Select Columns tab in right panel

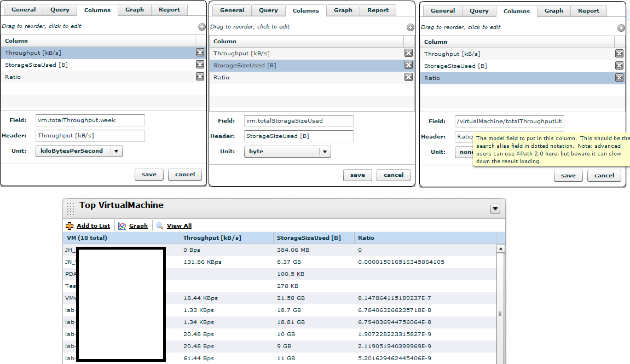(x=517, y=11)
